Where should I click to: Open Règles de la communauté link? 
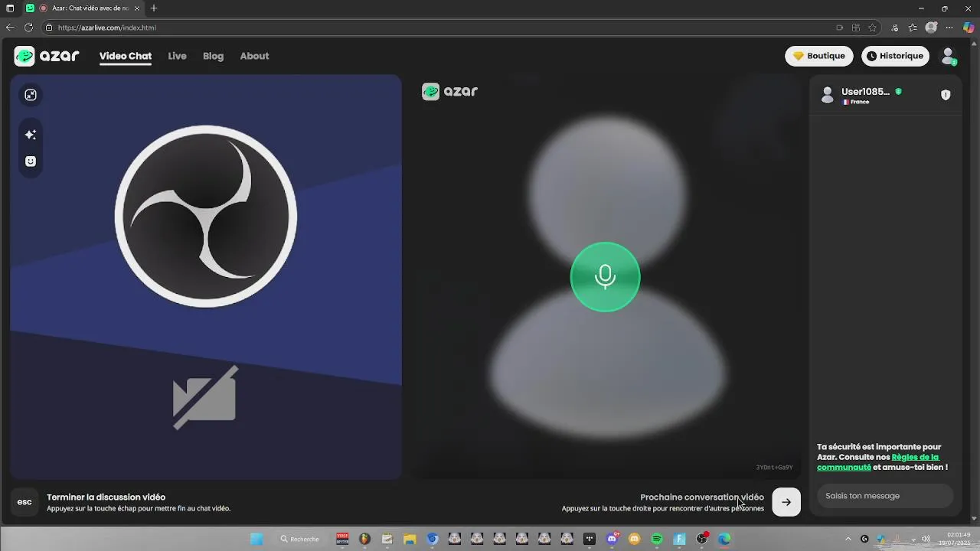[x=878, y=462]
